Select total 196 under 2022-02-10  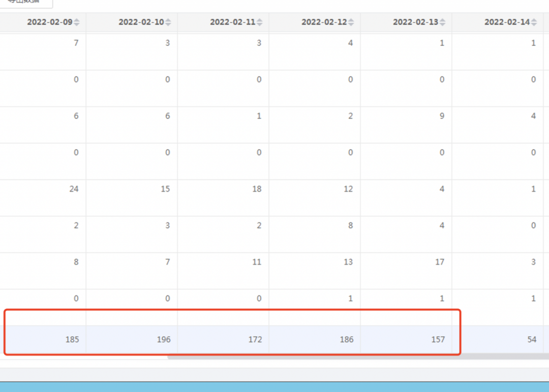[x=164, y=340]
